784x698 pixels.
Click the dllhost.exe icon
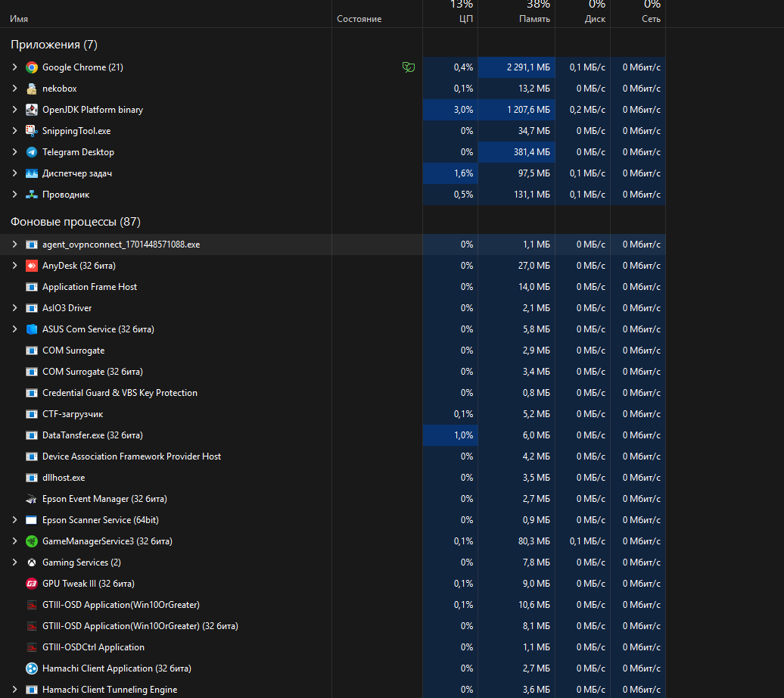point(32,478)
